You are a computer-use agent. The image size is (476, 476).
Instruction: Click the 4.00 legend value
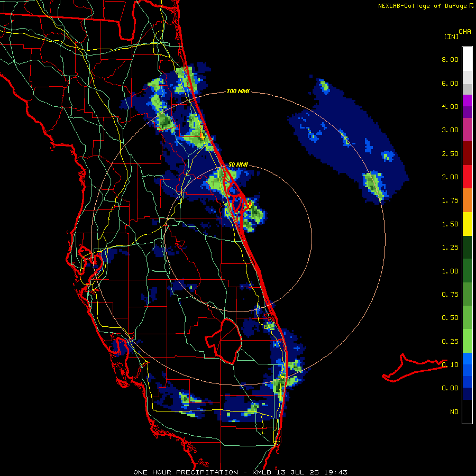(450, 106)
